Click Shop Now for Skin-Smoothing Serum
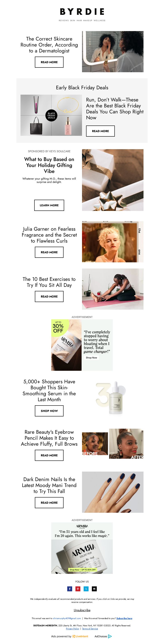Viewport: 164px width, 644px height. click(49, 411)
